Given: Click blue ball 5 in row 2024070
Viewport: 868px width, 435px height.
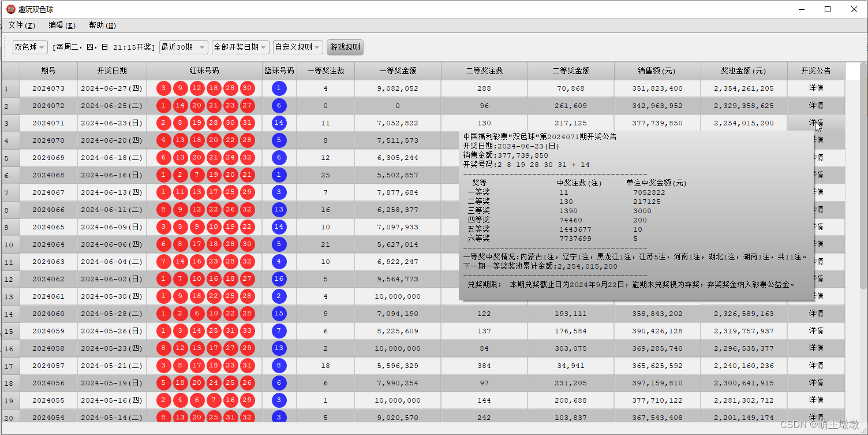Looking at the screenshot, I should (x=279, y=140).
